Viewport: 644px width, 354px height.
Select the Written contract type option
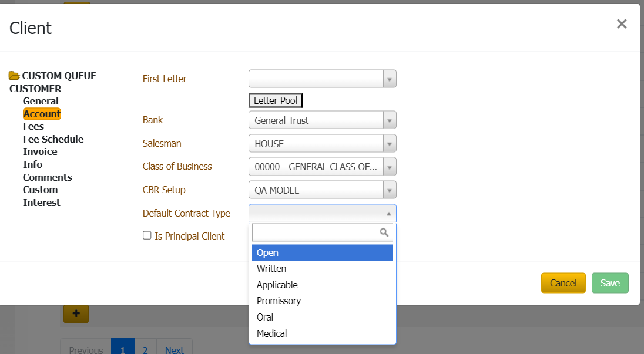[271, 268]
